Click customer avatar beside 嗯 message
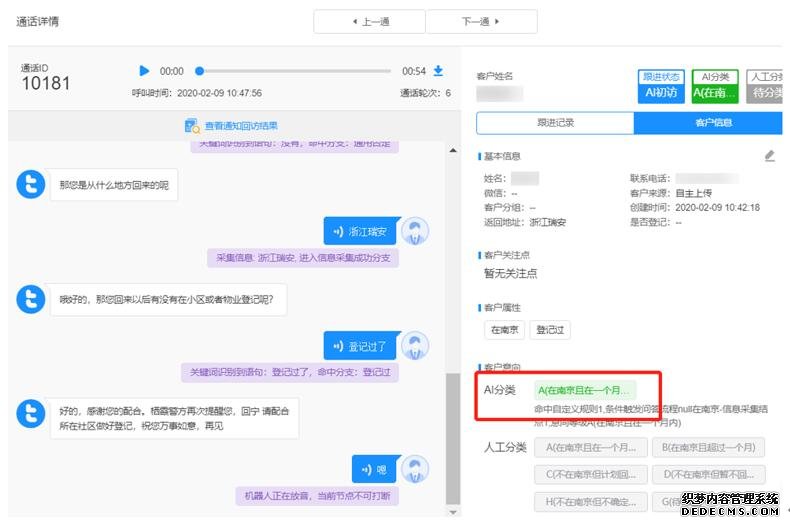The width and height of the screenshot is (790, 526). pyautogui.click(x=415, y=469)
